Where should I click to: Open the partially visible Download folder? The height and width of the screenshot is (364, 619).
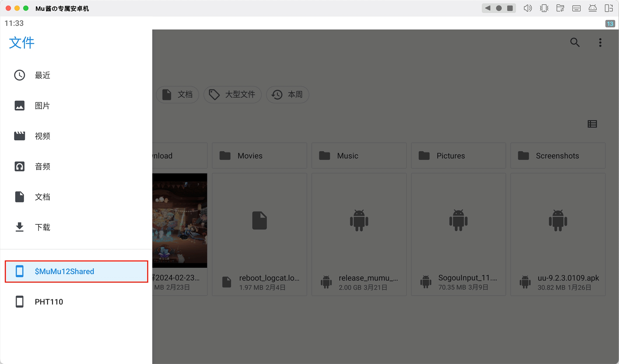click(x=180, y=156)
